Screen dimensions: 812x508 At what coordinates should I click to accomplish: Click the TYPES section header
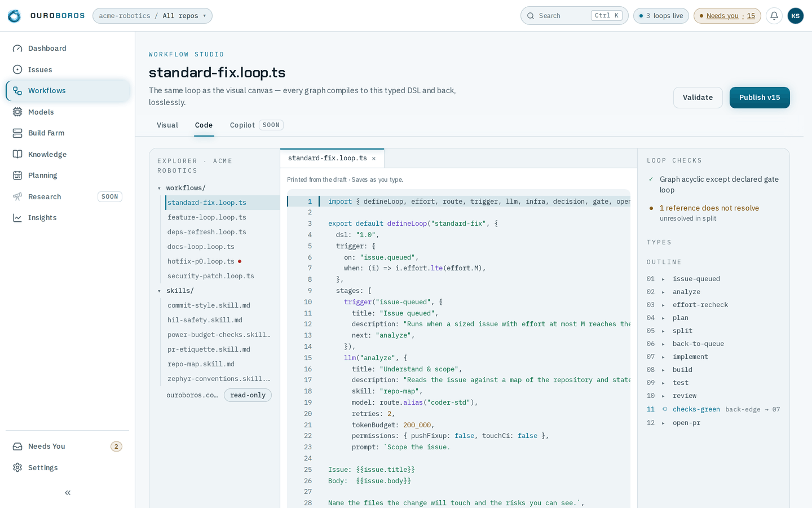pyautogui.click(x=659, y=243)
